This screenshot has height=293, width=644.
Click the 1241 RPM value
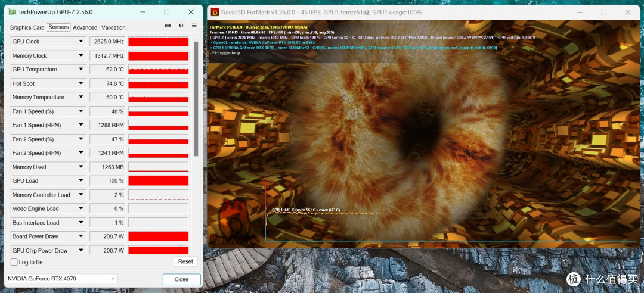(x=107, y=153)
